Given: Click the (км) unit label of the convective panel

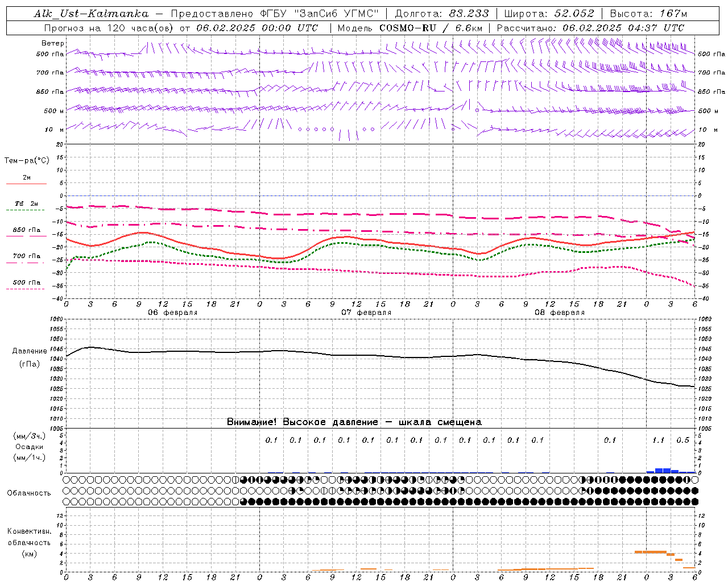Looking at the screenshot, I should pos(30,554).
